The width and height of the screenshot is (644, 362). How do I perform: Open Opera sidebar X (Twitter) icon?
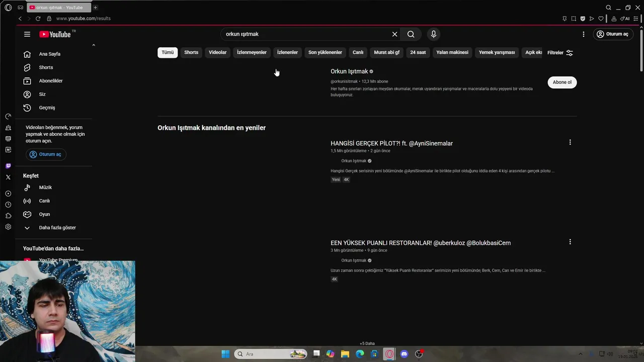[x=8, y=177]
